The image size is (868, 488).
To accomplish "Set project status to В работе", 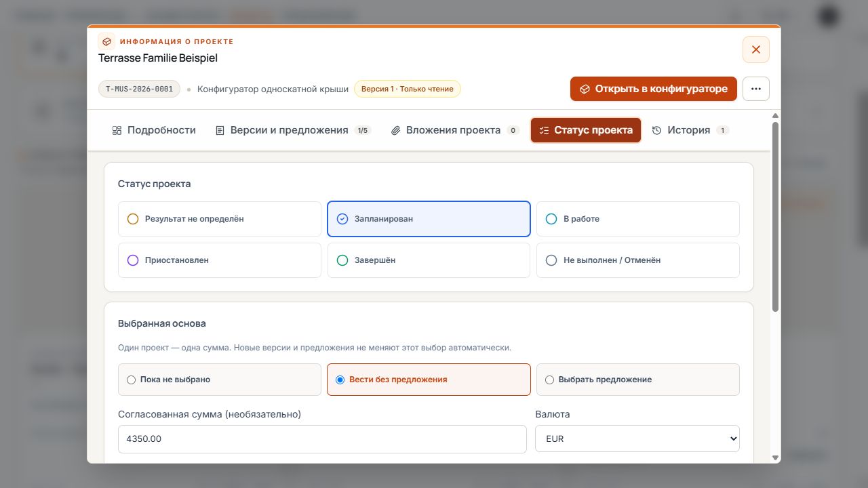I will (x=638, y=219).
